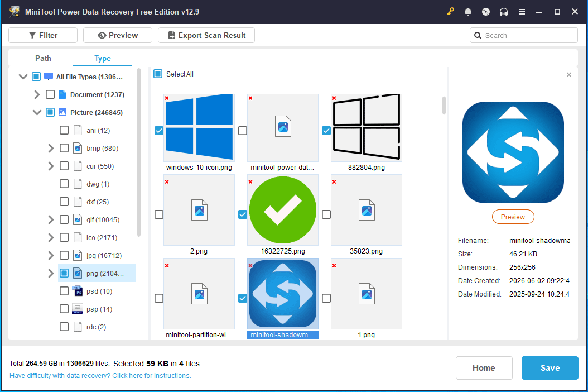The image size is (588, 392).
Task: Select the 16322725.png green checkmark thumbnail
Action: click(x=283, y=210)
